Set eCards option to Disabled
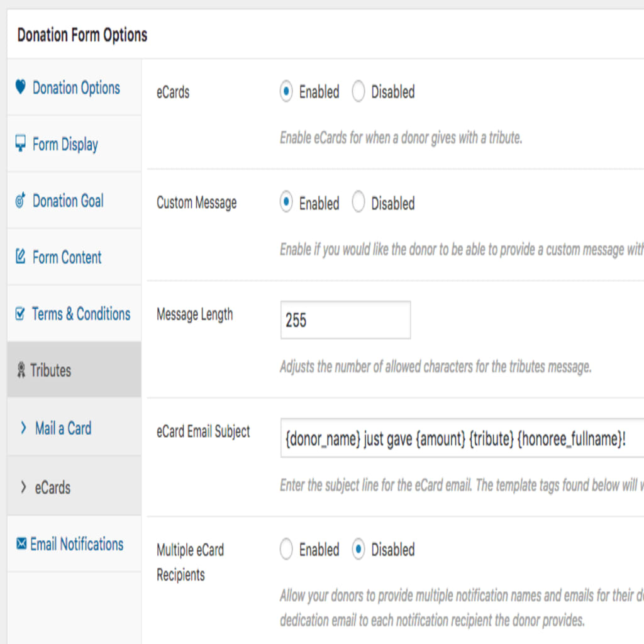This screenshot has width=644, height=644. 358,91
